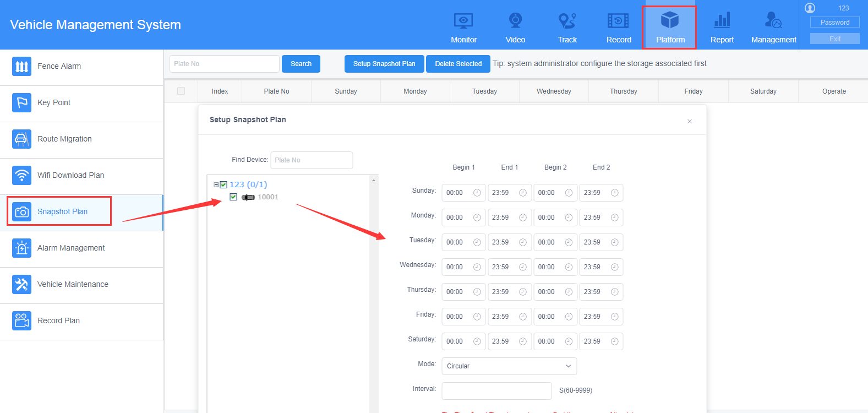Click the clock icon in Monday End 1
Viewport: 868px width, 413px height.
tap(523, 218)
